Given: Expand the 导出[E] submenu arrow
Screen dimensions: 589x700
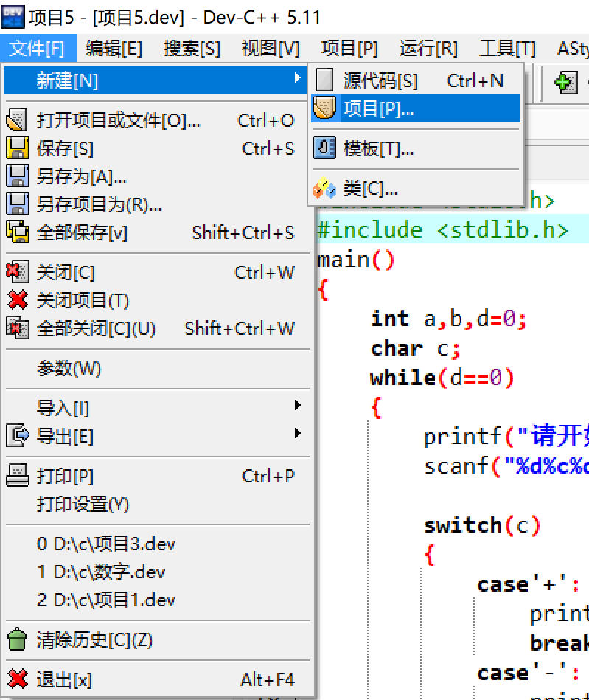Looking at the screenshot, I should point(298,433).
